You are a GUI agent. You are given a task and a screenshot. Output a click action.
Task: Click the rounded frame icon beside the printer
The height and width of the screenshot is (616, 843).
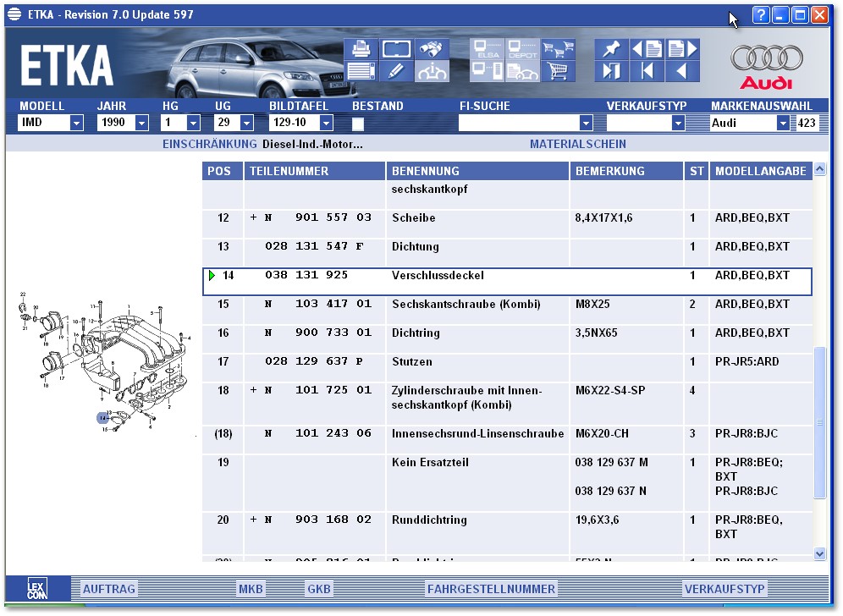coord(396,49)
